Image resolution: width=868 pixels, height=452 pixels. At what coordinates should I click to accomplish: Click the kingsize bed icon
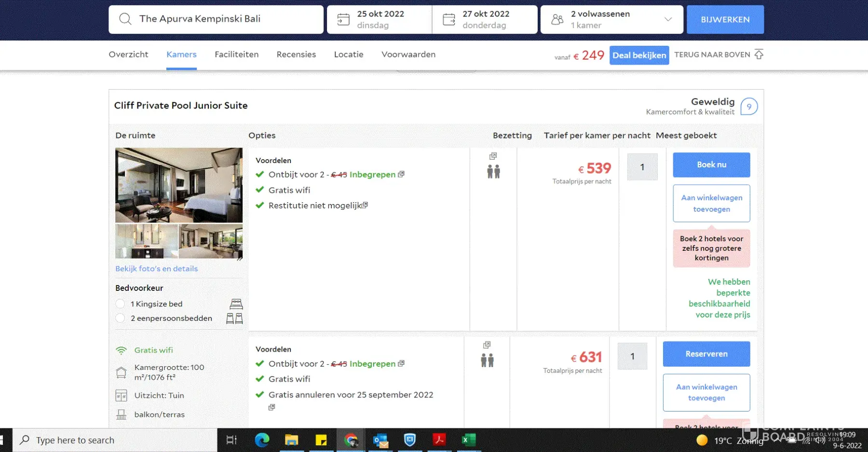tap(236, 304)
